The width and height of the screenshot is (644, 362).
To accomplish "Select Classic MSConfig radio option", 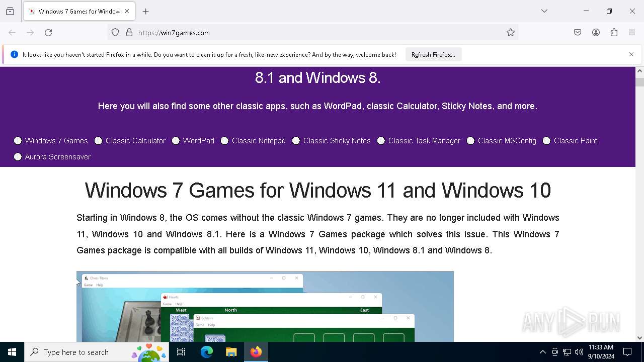I will (x=470, y=141).
